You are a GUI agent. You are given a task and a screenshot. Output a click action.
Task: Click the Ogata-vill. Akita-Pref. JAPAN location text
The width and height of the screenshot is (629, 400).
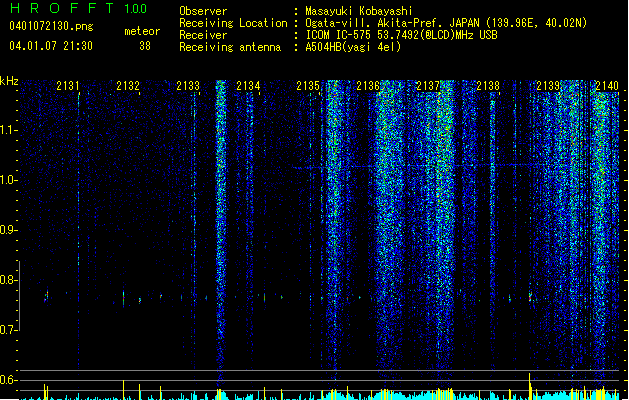pos(446,23)
